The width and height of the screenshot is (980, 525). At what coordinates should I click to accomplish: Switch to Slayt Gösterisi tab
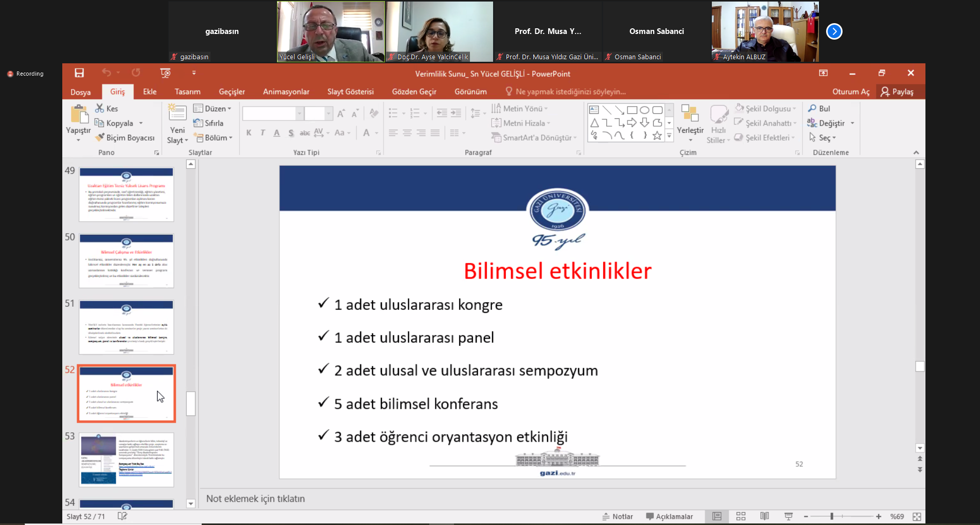tap(351, 92)
